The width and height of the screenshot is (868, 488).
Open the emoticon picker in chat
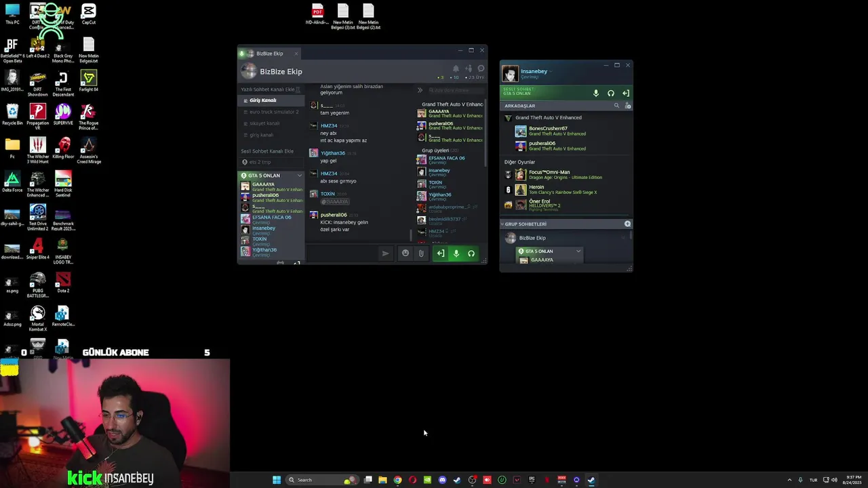click(406, 253)
